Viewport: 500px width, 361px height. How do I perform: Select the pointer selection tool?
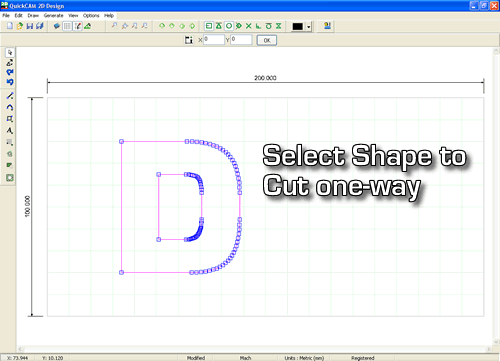tap(10, 53)
